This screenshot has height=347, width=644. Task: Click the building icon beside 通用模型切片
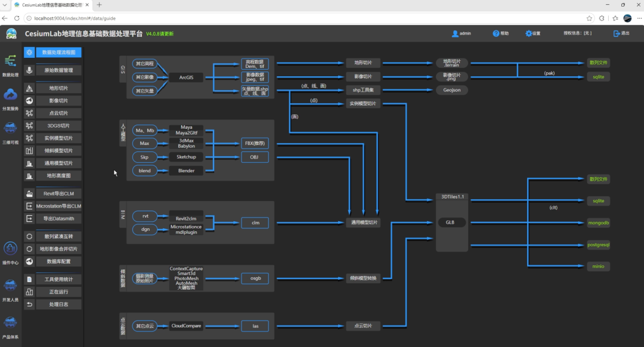click(29, 163)
